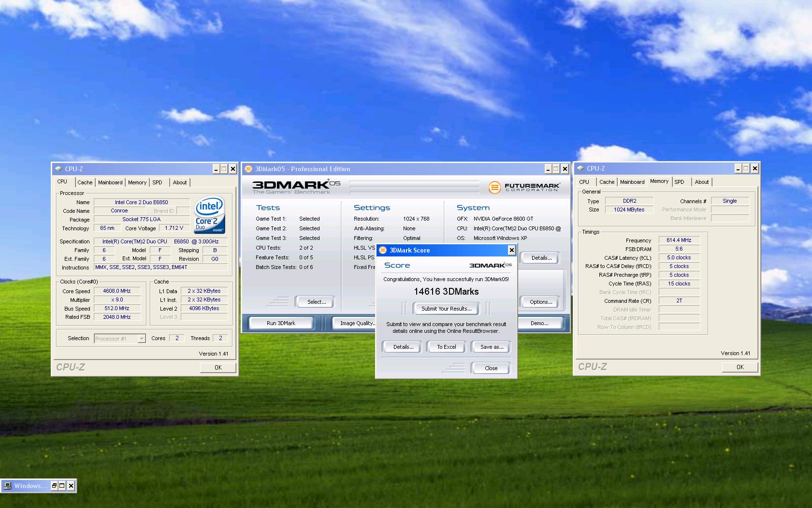Export score with To Excel button
Image resolution: width=812 pixels, height=508 pixels.
(447, 347)
